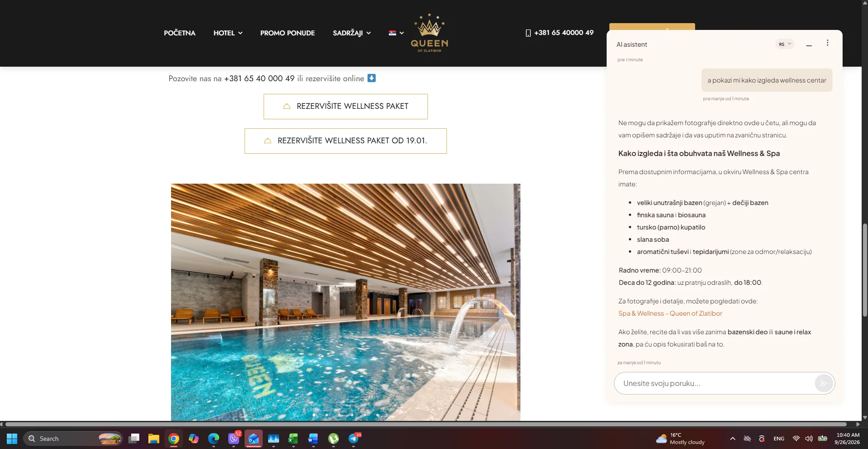Open the Serbian flag language selector
This screenshot has width=868, height=449.
click(396, 33)
